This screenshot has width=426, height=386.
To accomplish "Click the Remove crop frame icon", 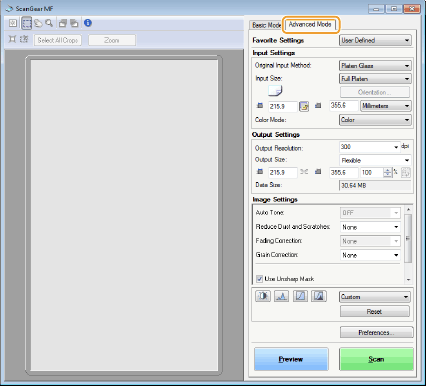I will pyautogui.click(x=24, y=39).
